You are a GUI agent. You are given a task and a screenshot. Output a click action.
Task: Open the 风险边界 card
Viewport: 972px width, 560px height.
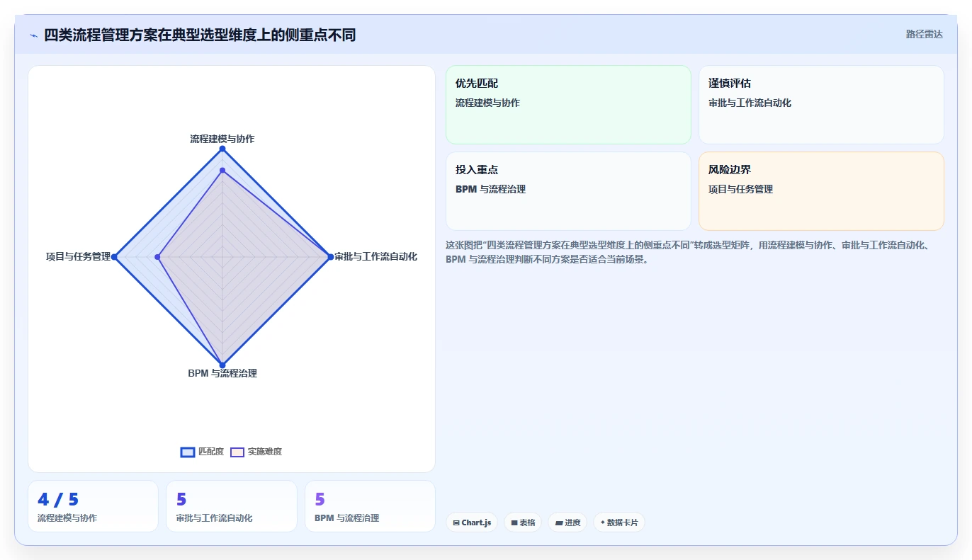pos(821,191)
